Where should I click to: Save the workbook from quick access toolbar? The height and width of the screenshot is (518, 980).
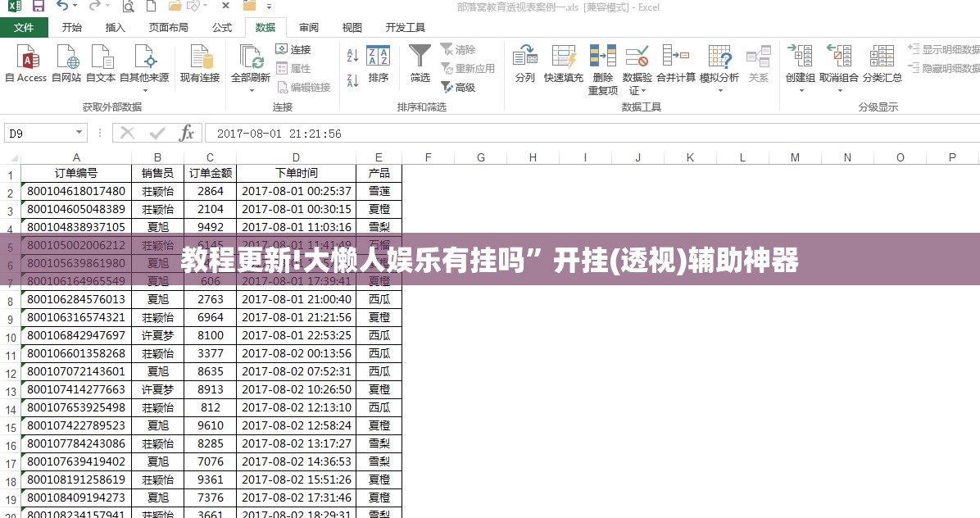(x=39, y=7)
